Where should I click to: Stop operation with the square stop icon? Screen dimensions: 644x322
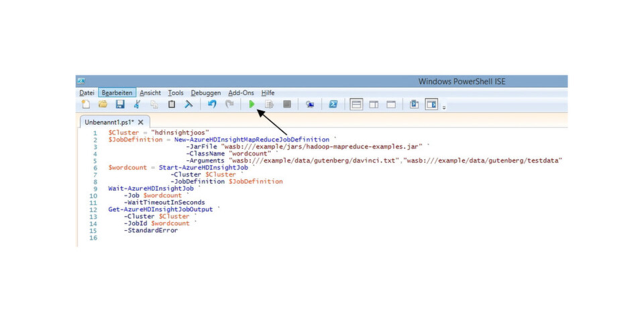click(286, 105)
